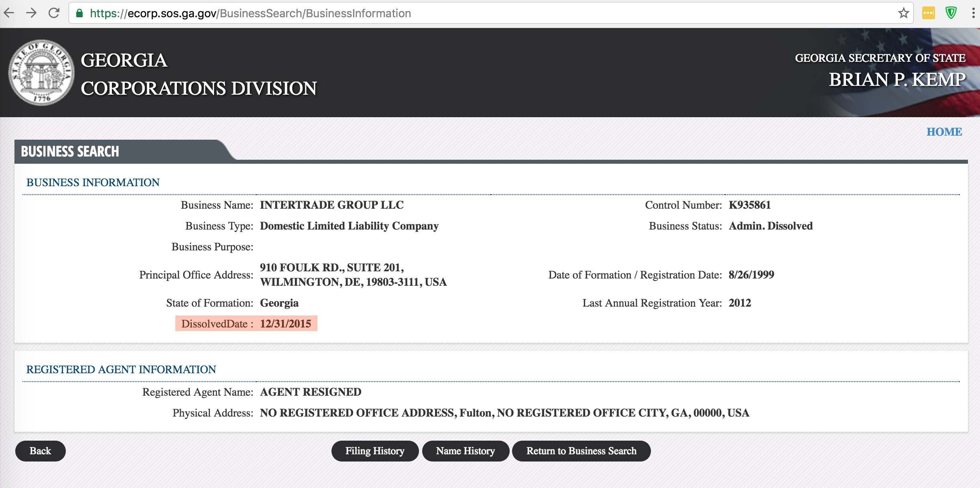Bookmark page with the star icon
Viewport: 980px width, 488px height.
pos(903,13)
